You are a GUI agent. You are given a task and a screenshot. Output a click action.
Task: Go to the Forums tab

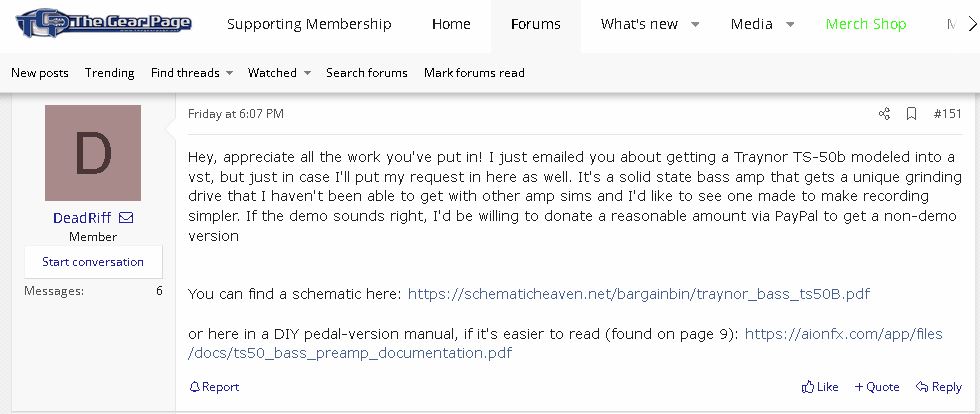tap(535, 25)
